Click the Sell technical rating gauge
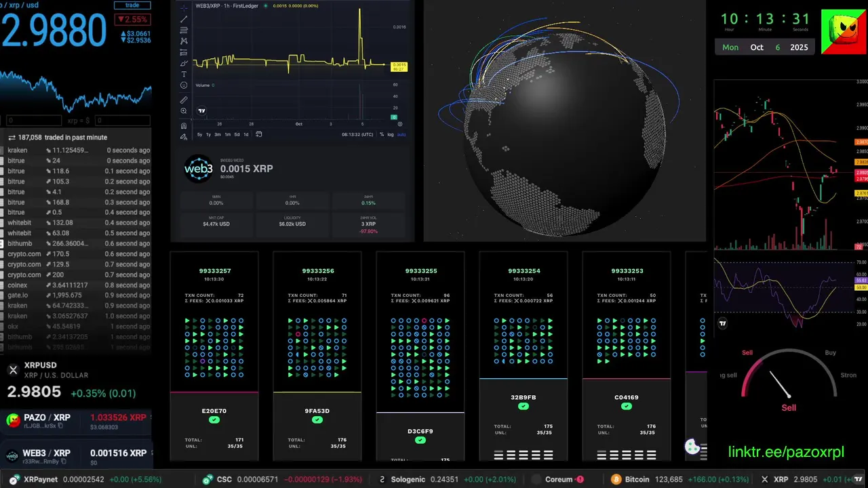The image size is (868, 488). click(x=789, y=380)
